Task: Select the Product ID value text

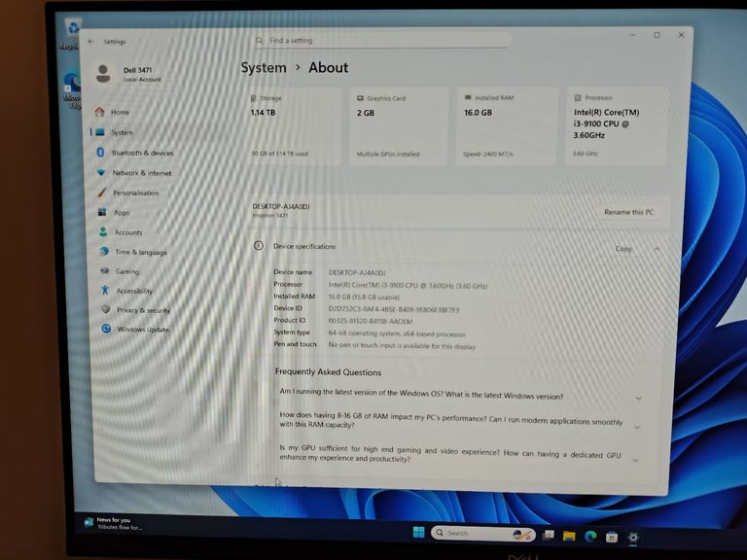Action: (371, 322)
